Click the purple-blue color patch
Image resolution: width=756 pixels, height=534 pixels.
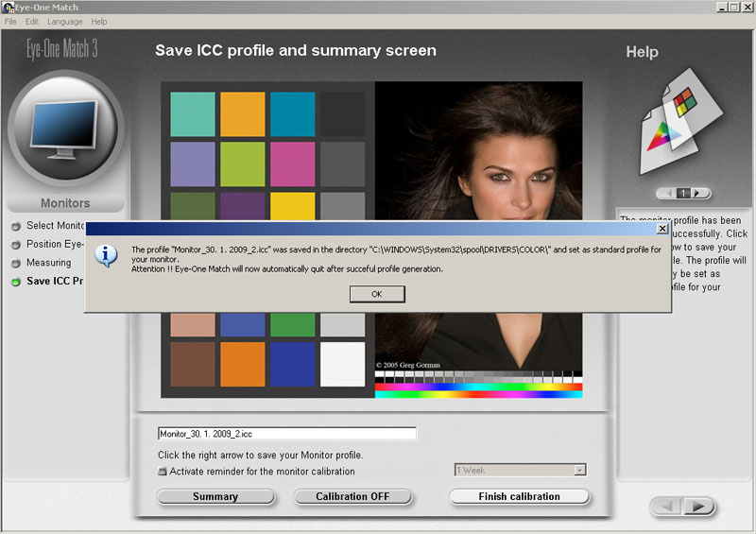tap(193, 164)
